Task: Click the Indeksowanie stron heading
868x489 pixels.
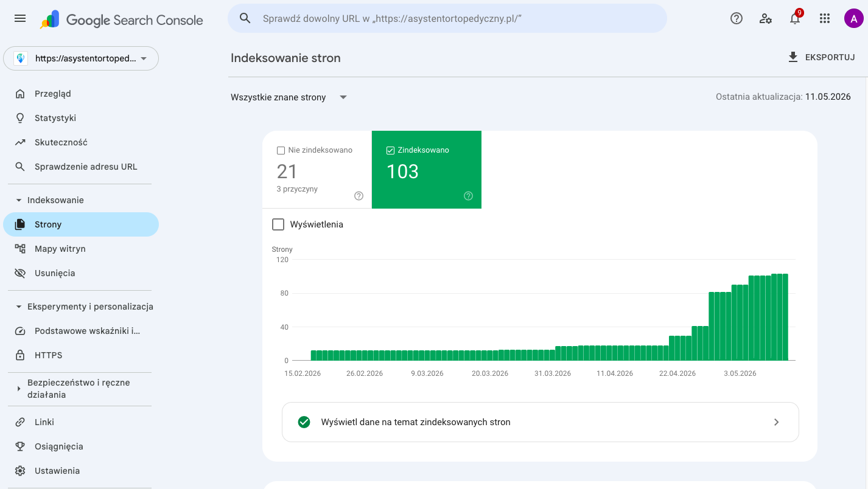Action: click(285, 58)
